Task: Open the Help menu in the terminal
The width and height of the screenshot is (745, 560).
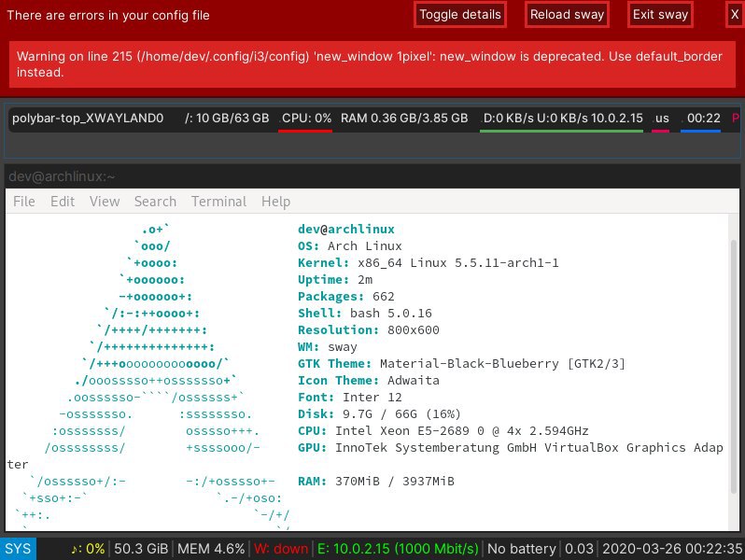Action: (x=275, y=202)
